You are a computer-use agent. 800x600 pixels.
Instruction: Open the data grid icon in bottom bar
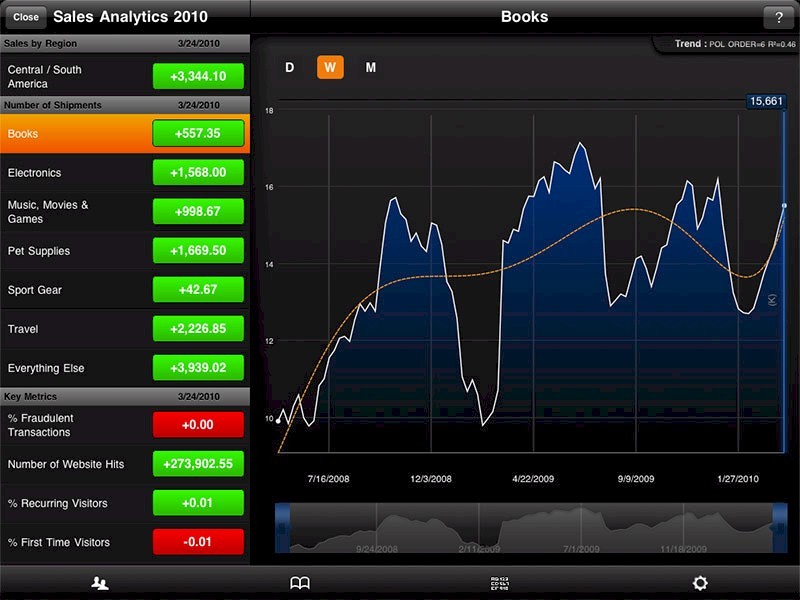500,583
